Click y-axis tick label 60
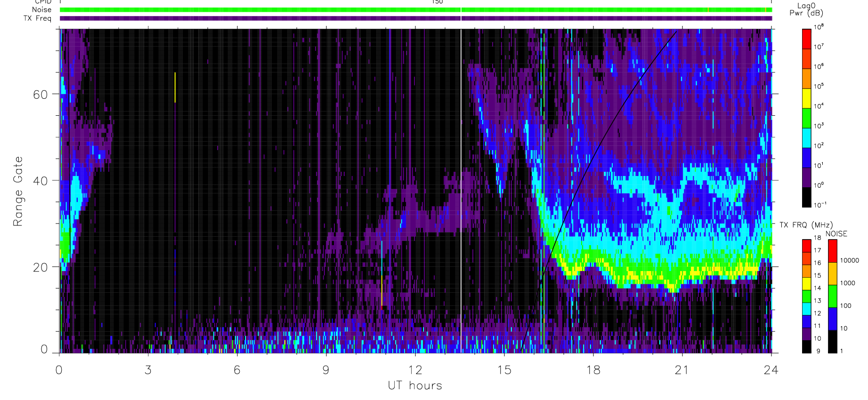The width and height of the screenshot is (868, 400). [x=40, y=94]
